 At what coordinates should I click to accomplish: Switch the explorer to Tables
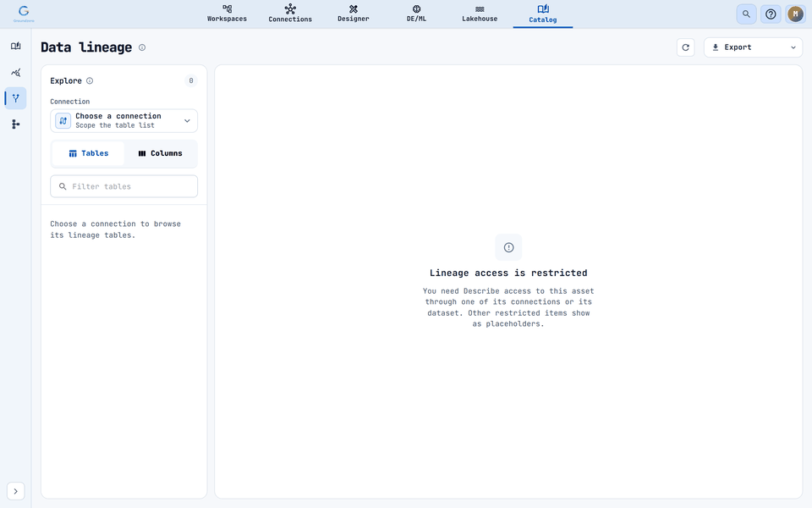[x=89, y=153]
